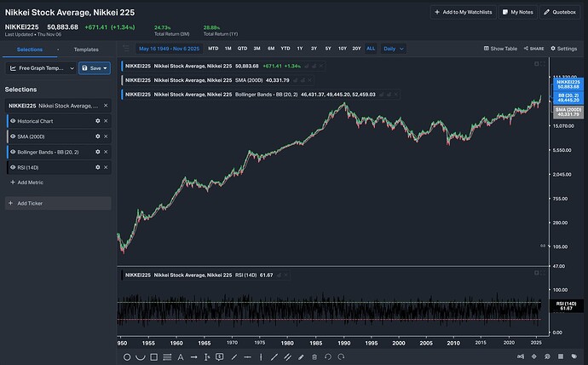The height and width of the screenshot is (365, 588).
Task: Select the YTD time range
Action: (285, 49)
